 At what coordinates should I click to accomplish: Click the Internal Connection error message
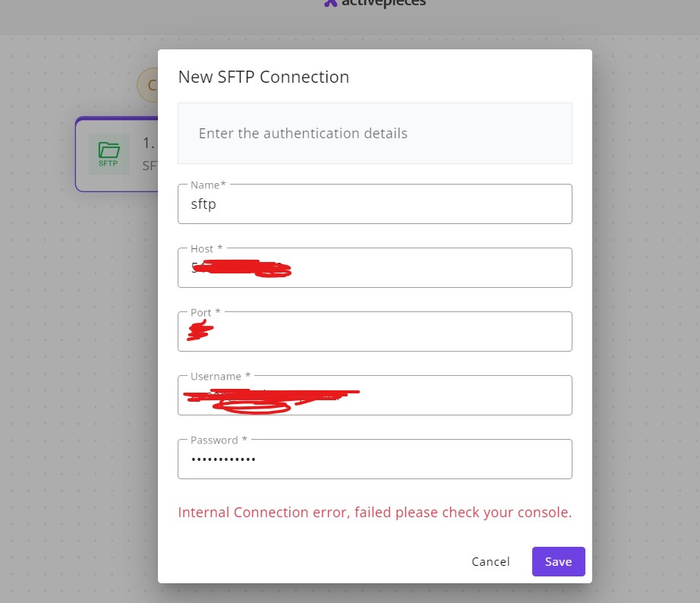click(x=374, y=513)
